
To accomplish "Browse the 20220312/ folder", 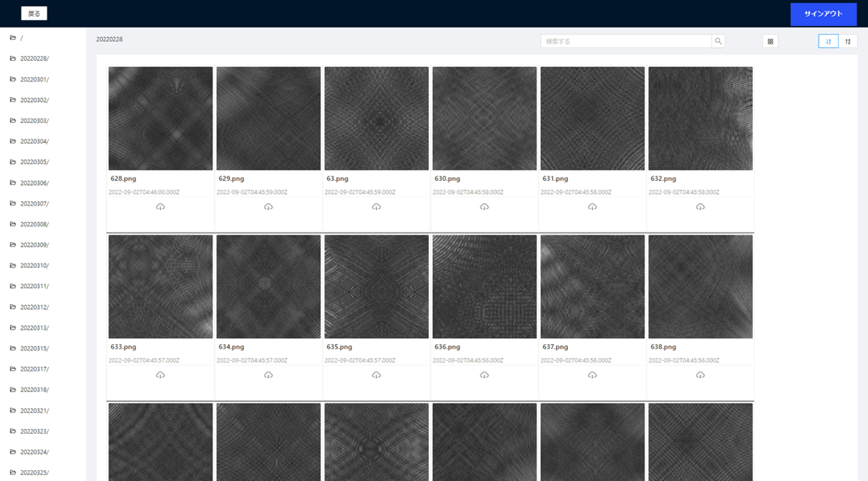I will point(35,307).
